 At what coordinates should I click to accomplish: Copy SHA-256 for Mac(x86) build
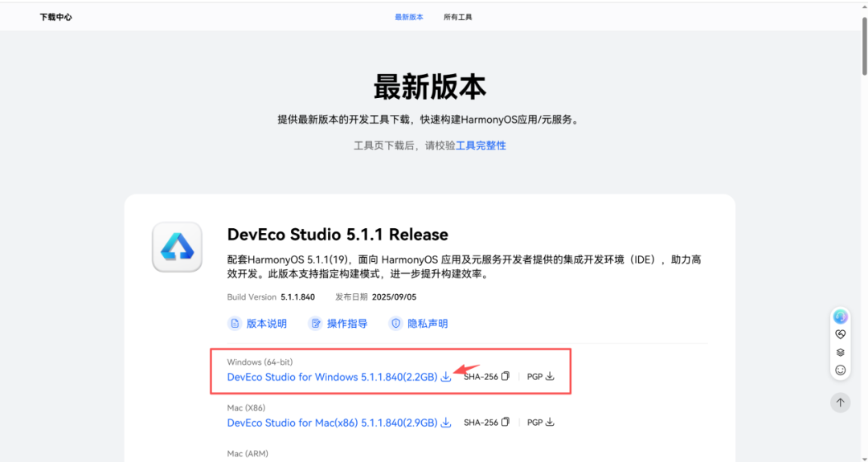(x=506, y=422)
